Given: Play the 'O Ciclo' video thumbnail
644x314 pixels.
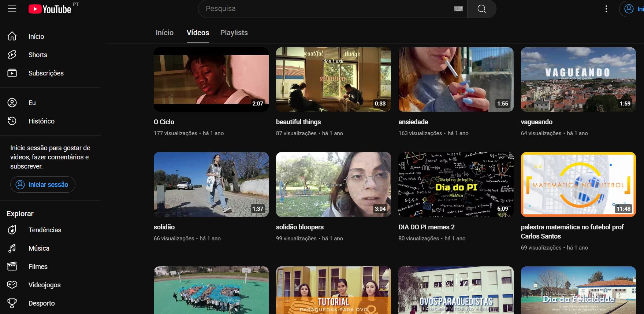Looking at the screenshot, I should coord(211,80).
